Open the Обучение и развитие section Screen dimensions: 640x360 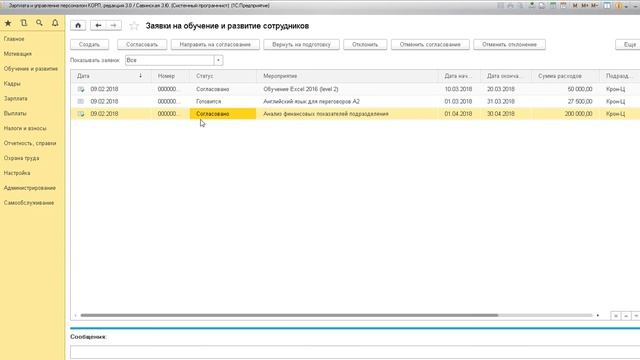click(x=31, y=69)
